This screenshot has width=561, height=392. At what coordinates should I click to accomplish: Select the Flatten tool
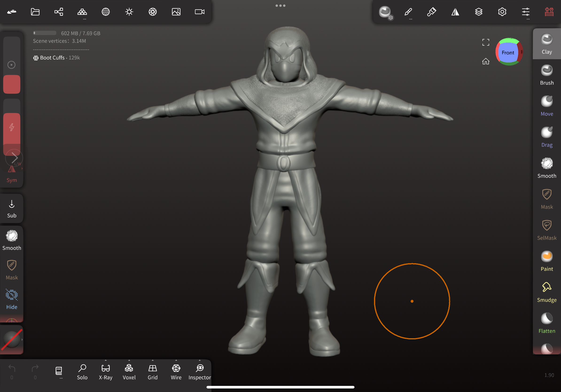tap(547, 323)
